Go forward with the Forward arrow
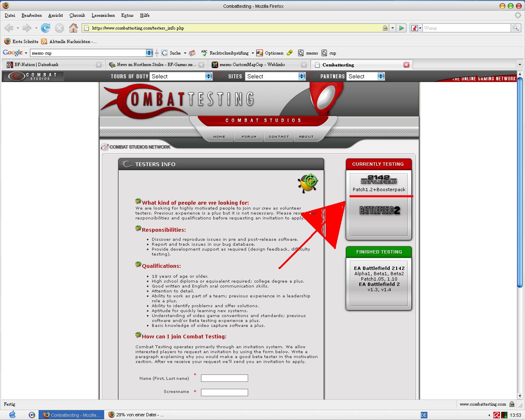 click(27, 28)
